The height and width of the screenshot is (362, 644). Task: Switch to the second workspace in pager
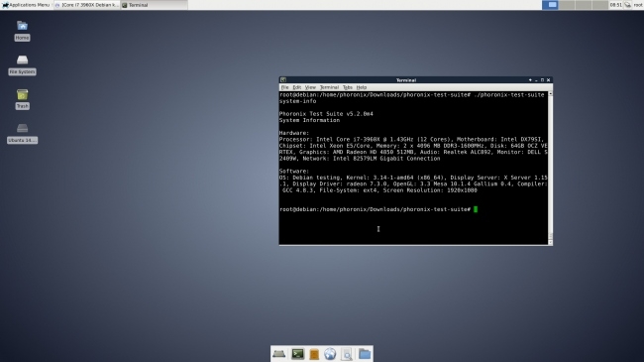(x=567, y=5)
